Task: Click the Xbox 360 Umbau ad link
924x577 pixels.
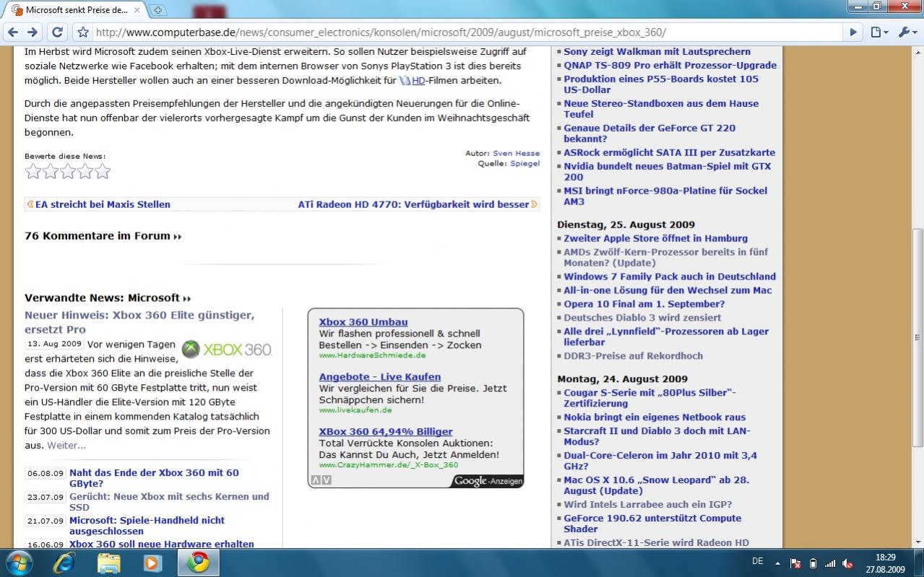Action: pos(363,322)
